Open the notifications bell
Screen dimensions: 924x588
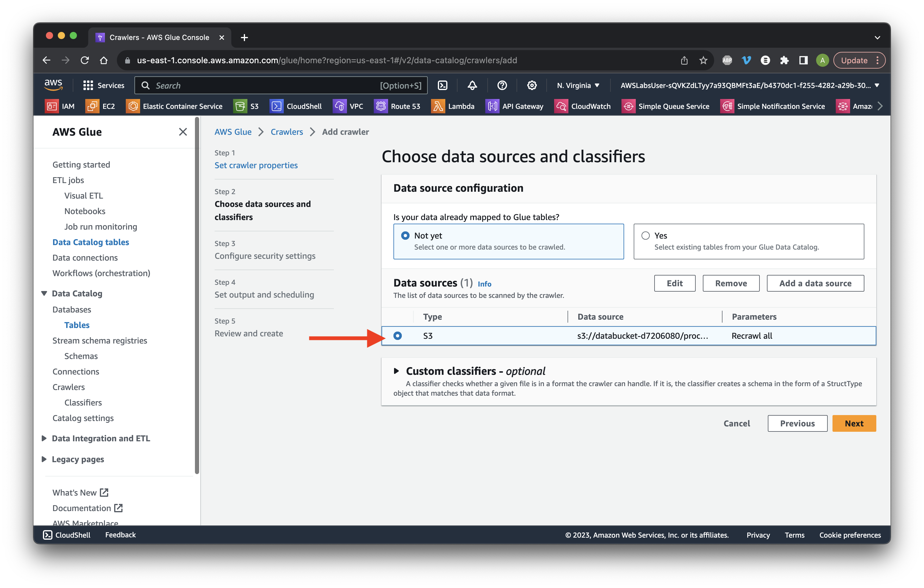472,85
